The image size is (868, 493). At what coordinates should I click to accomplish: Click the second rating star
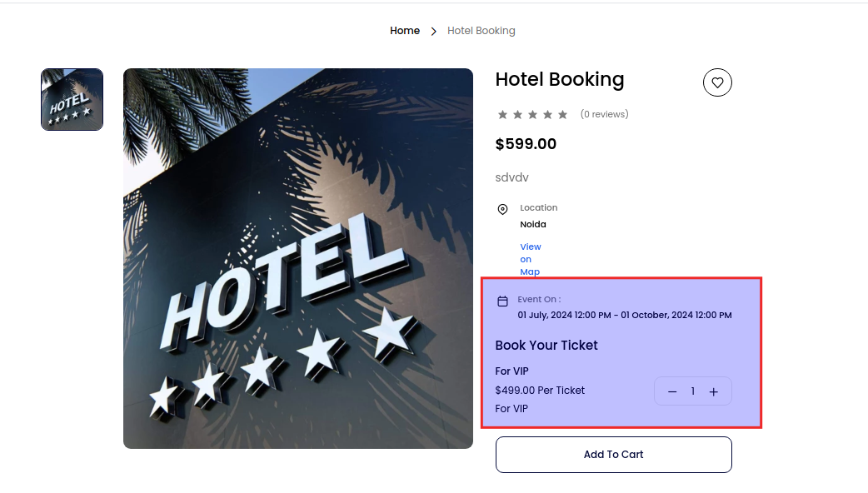point(517,114)
